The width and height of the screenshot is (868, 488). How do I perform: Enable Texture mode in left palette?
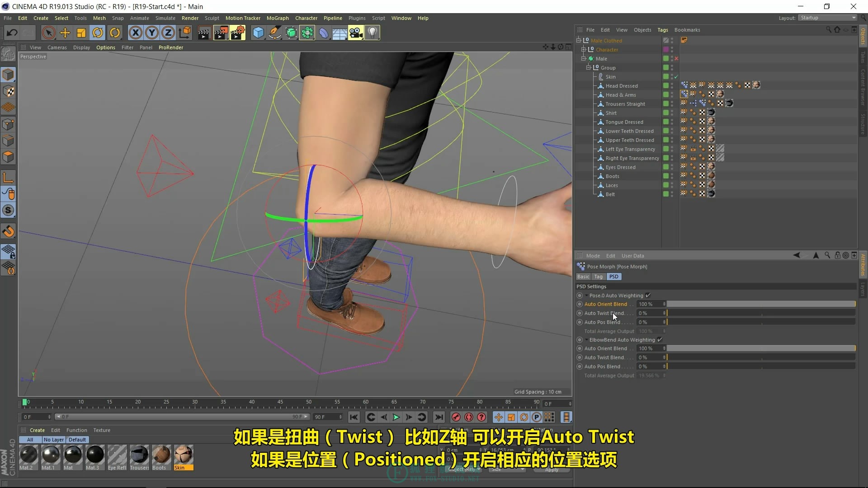pos(8,91)
